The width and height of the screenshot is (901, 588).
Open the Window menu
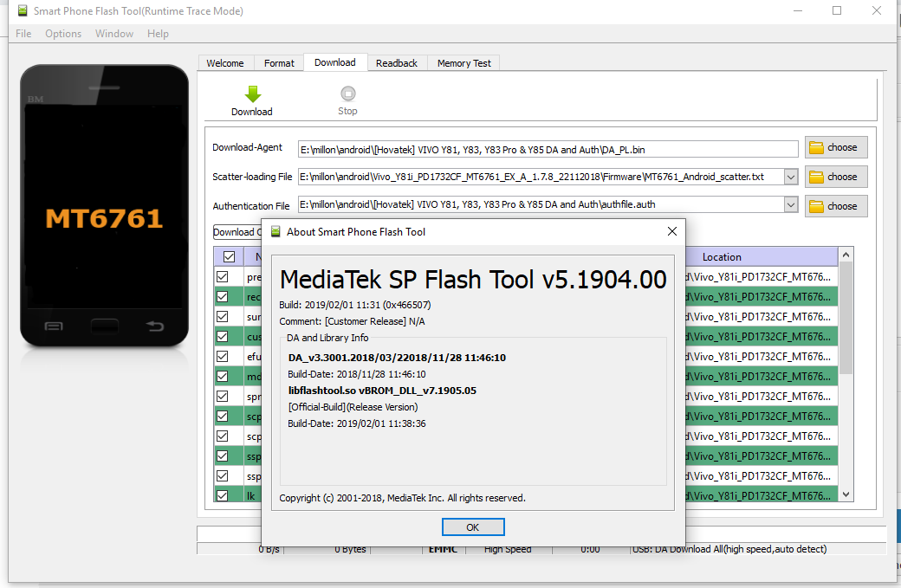click(x=114, y=34)
